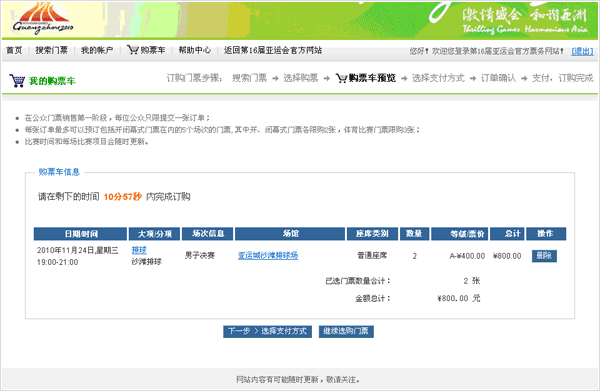
Task: Click the 场次信息 column header
Action: click(207, 234)
